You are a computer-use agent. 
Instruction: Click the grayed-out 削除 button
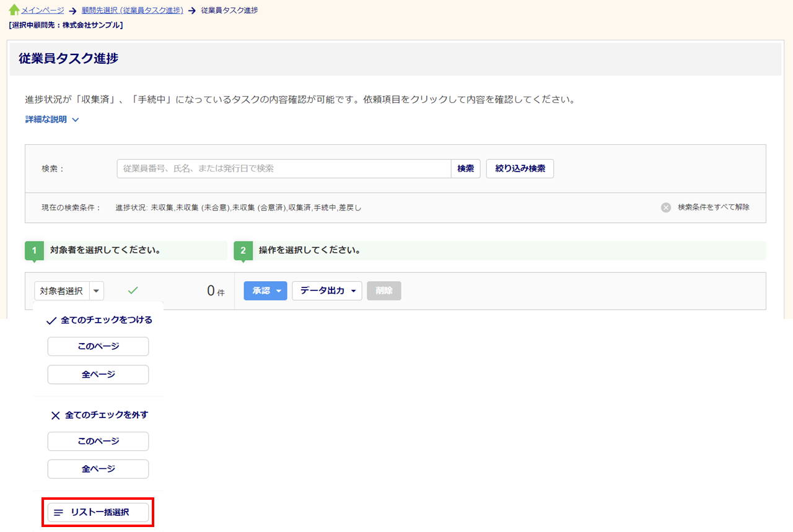[383, 290]
